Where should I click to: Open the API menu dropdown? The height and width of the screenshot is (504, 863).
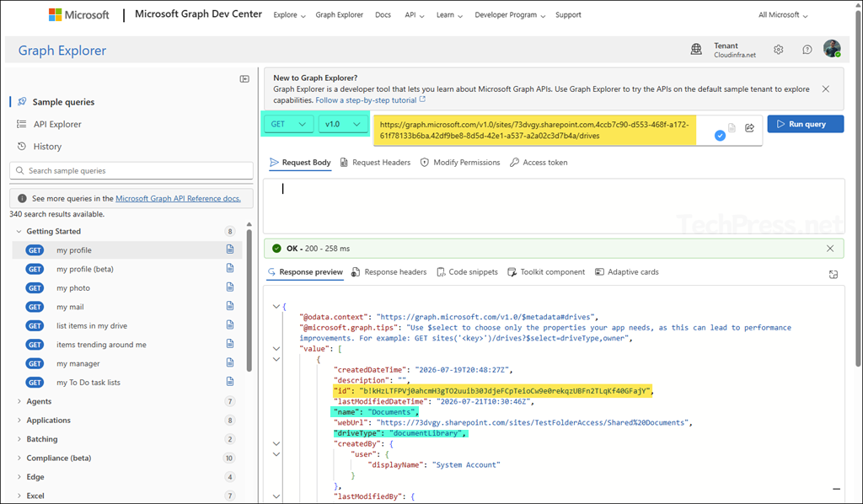point(415,15)
